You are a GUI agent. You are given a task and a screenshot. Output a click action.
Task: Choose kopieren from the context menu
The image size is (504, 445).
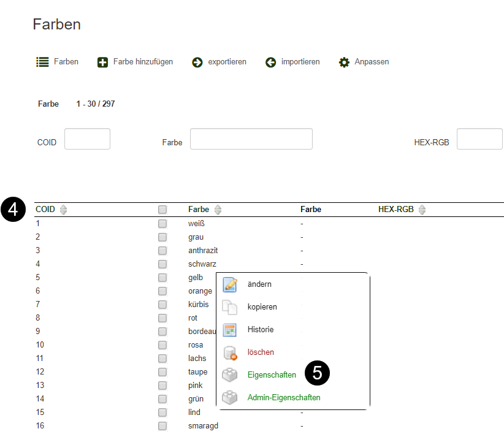[x=262, y=307]
